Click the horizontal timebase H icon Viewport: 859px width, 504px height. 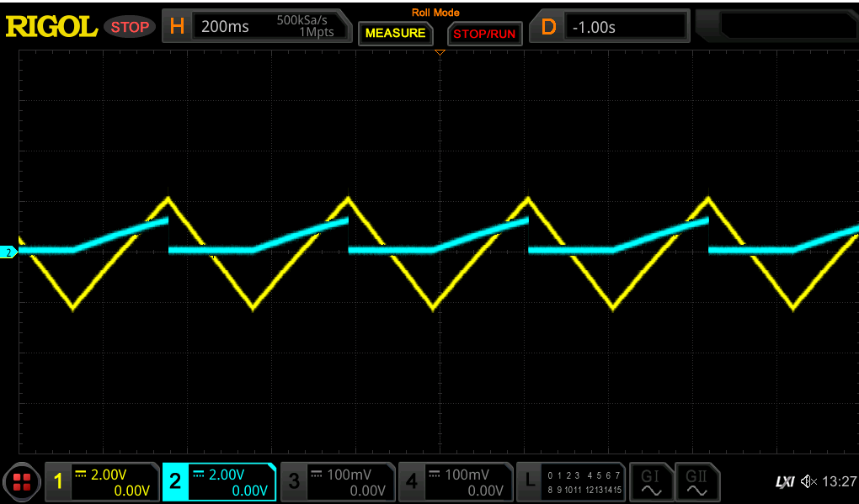[177, 26]
